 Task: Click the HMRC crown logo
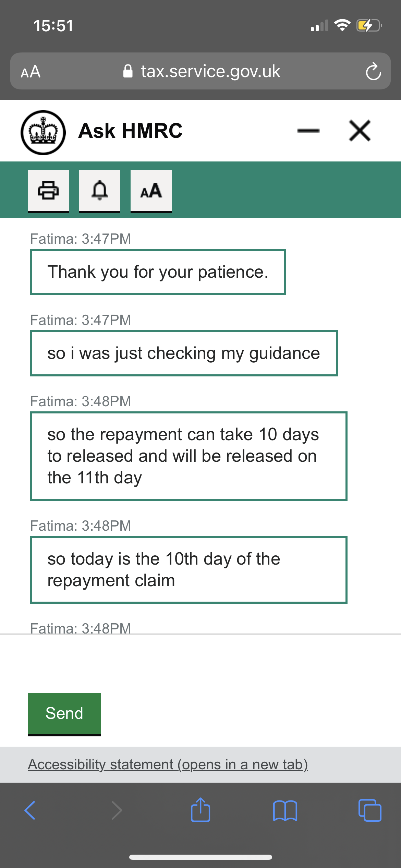pyautogui.click(x=43, y=132)
